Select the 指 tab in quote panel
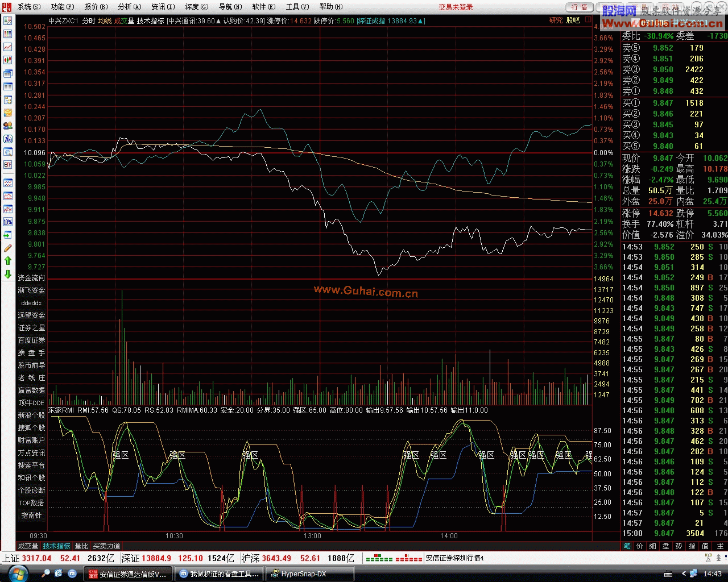 pyautogui.click(x=692, y=546)
